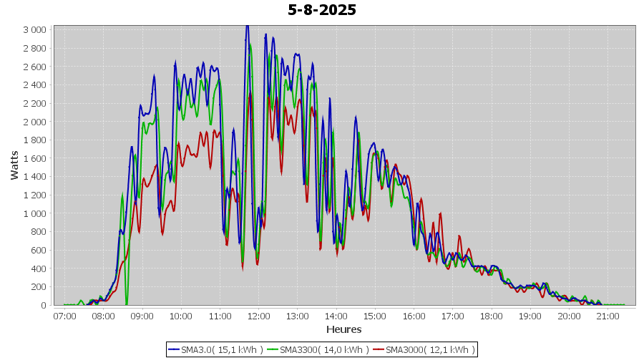This screenshot has width=644, height=358.
Task: Click the 2 200 watts axis value
Action: coord(34,103)
